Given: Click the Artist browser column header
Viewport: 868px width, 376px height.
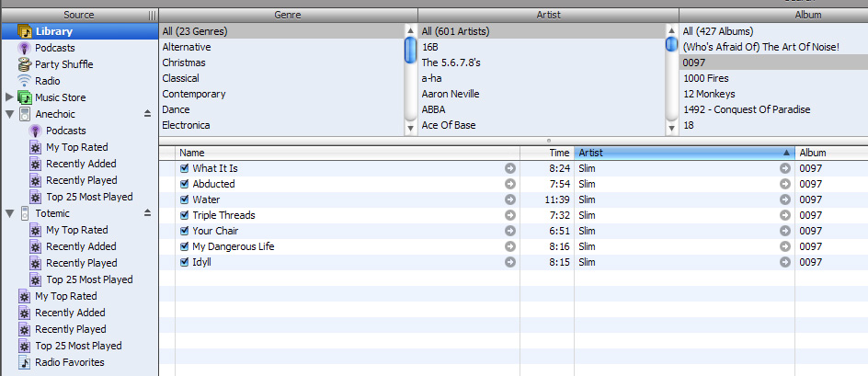Looking at the screenshot, I should click(548, 15).
